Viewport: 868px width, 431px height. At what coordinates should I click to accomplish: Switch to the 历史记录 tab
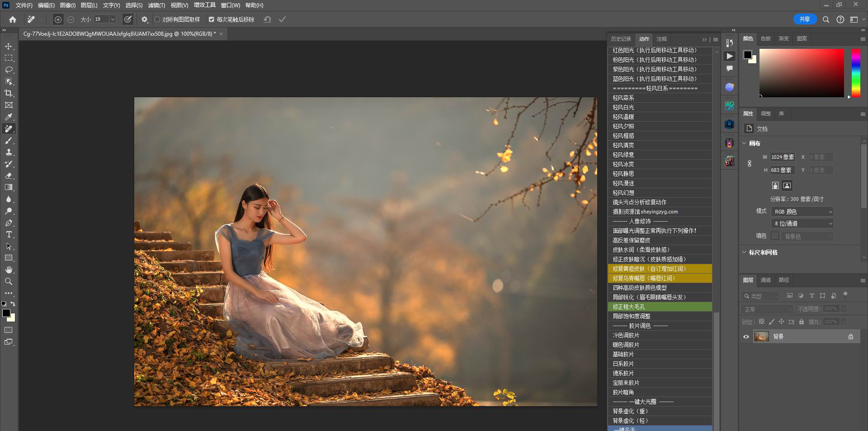pyautogui.click(x=621, y=39)
